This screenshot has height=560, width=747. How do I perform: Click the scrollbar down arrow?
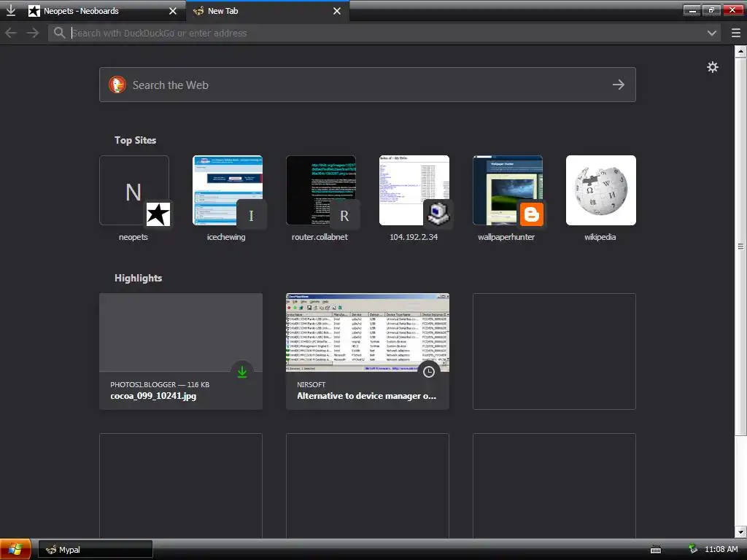(740, 532)
